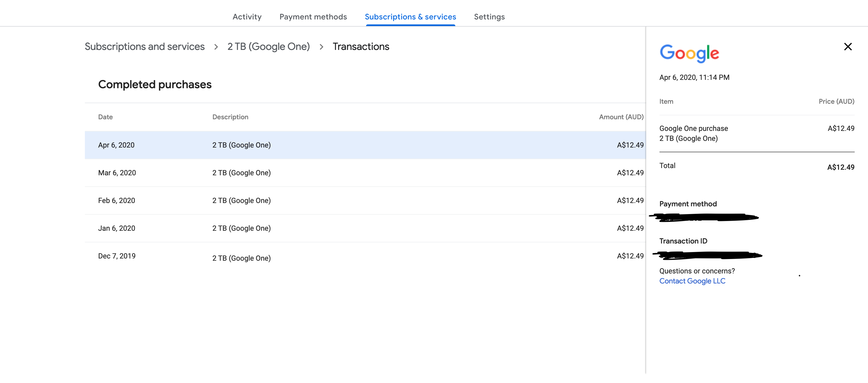Select the Apr 6, 2020 transaction row
The image size is (868, 383).
365,145
